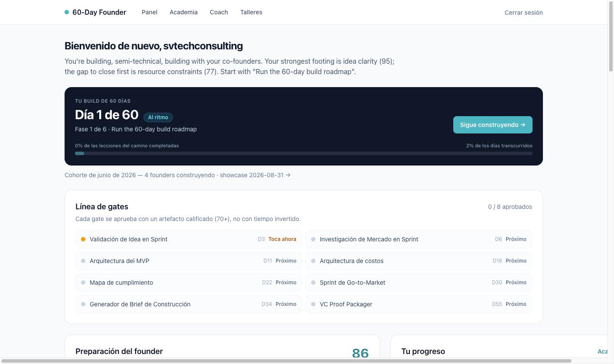Viewport: 614px width, 364px height.
Task: Click the 60-Day Founder logo
Action: pyautogui.click(x=95, y=12)
